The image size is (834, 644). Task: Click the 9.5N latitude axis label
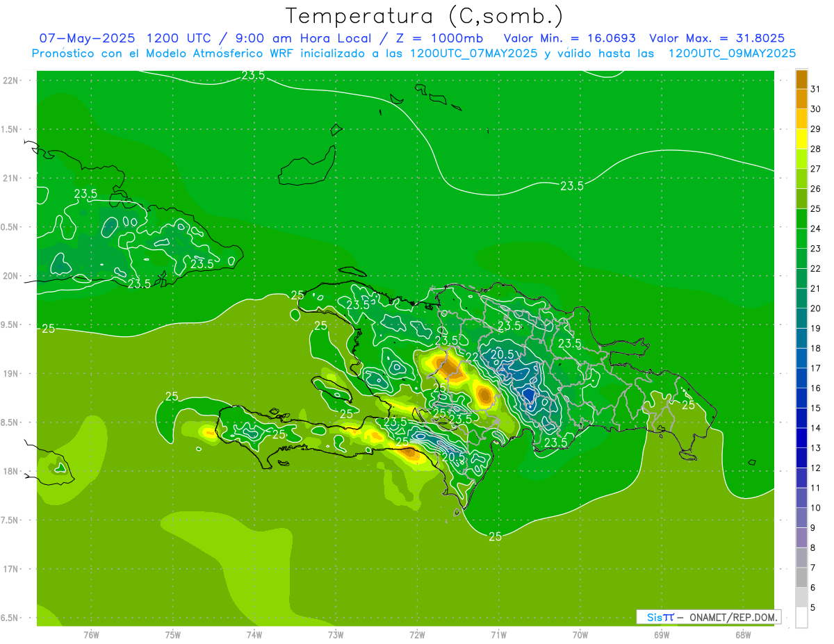click(10, 324)
